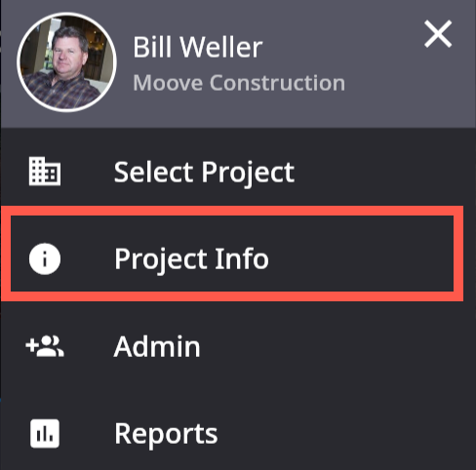Click the circular info icon

coord(45,258)
